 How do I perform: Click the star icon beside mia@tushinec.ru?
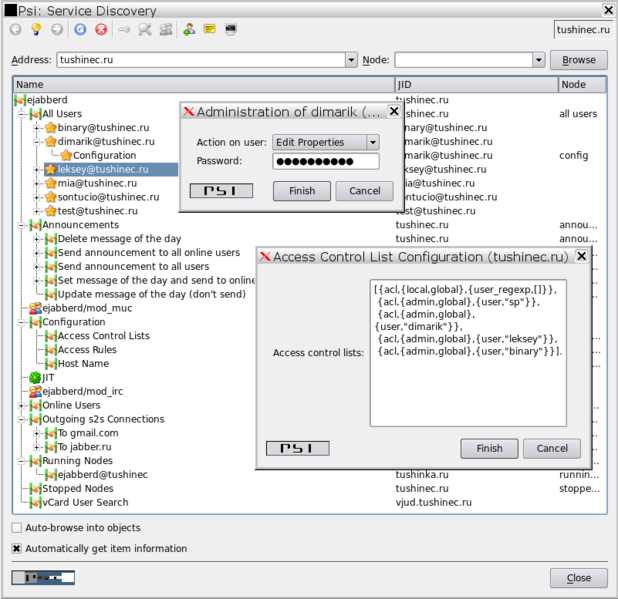50,183
